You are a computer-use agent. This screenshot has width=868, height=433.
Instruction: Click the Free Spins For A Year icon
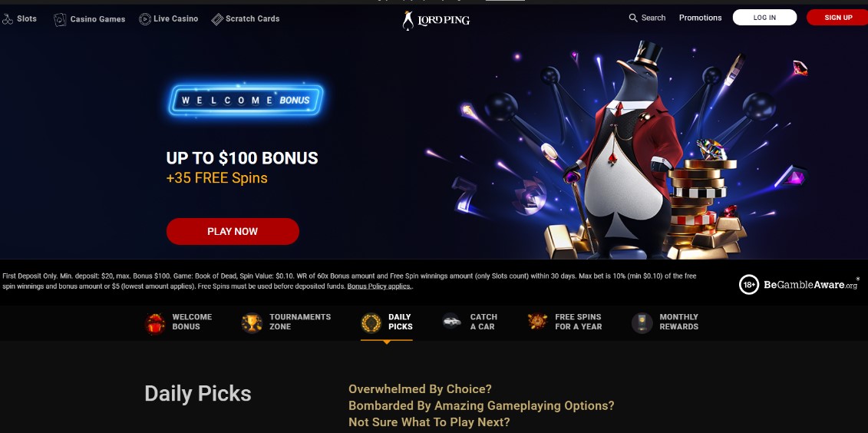click(x=537, y=322)
